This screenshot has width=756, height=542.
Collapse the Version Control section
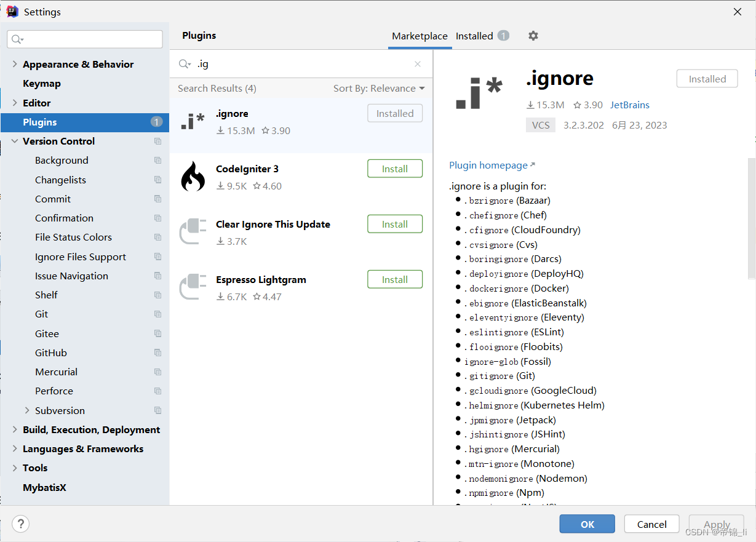pyautogui.click(x=15, y=141)
